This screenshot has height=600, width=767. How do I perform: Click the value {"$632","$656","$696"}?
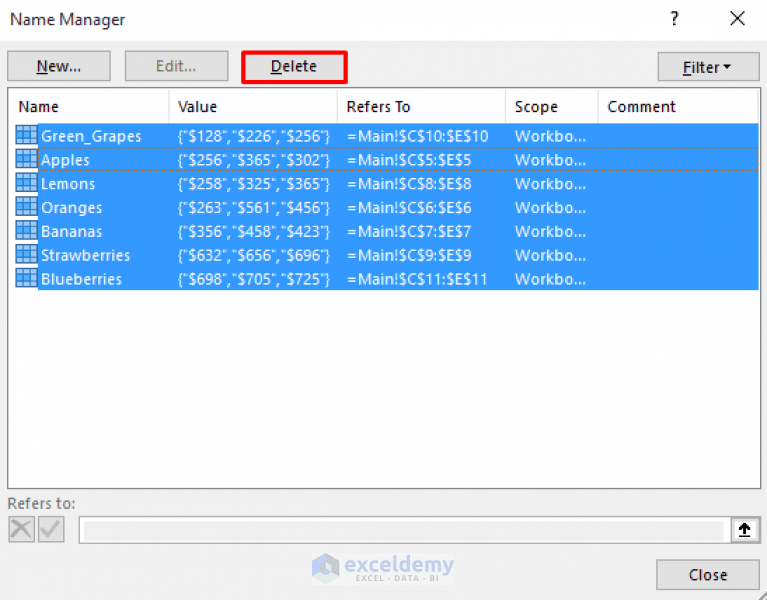click(254, 255)
